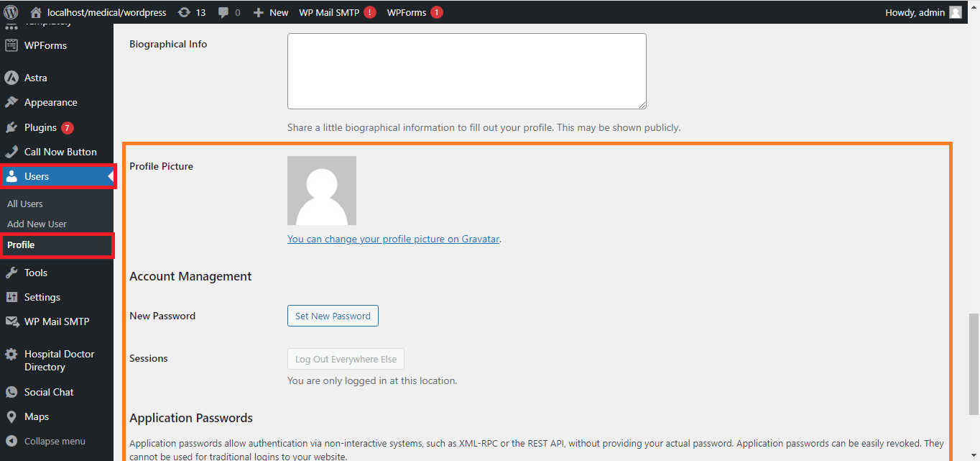Viewport: 980px width, 461px height.
Task: Open Maps via its pin icon
Action: click(x=11, y=416)
